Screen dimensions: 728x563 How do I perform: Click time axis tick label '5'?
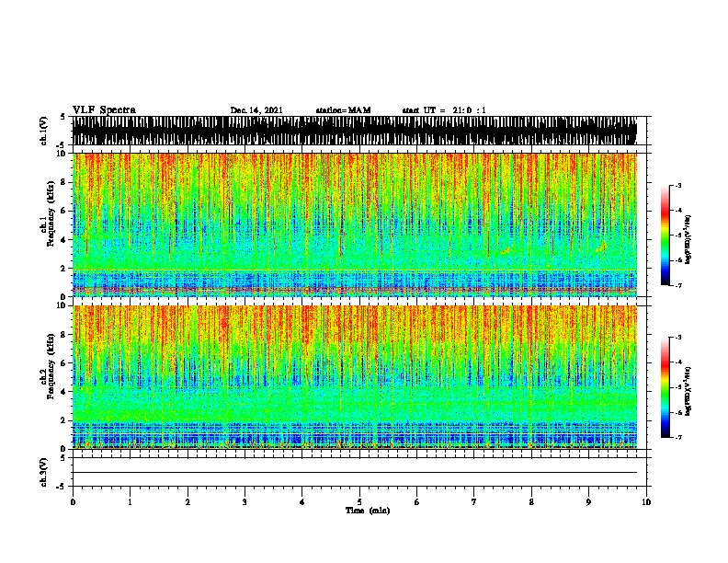359,501
